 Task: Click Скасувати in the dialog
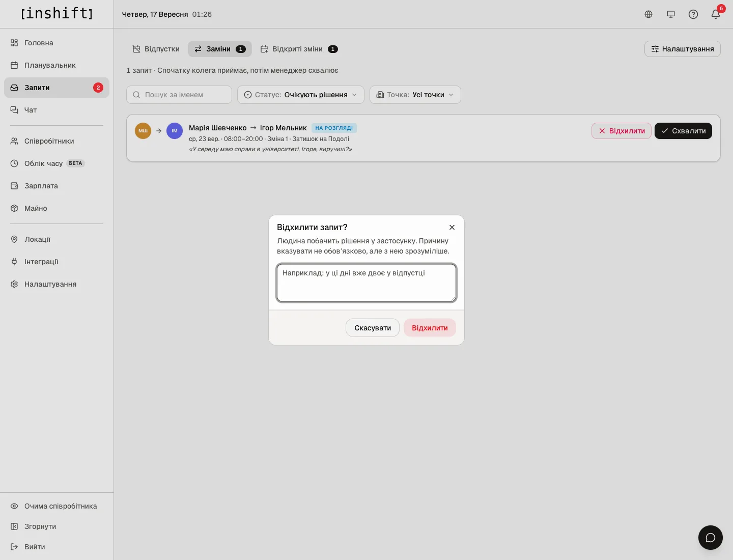[x=373, y=328]
